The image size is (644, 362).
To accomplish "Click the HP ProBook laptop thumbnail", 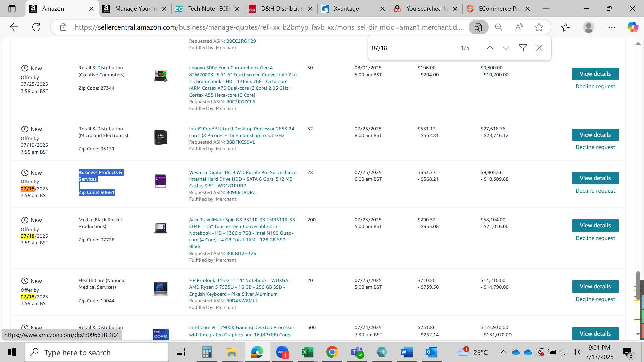I will [161, 289].
